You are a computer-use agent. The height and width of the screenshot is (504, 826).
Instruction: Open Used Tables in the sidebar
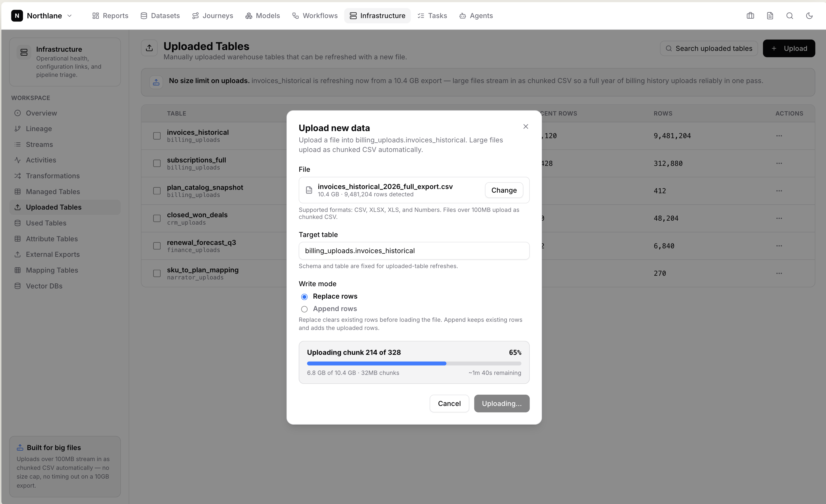[65, 223]
